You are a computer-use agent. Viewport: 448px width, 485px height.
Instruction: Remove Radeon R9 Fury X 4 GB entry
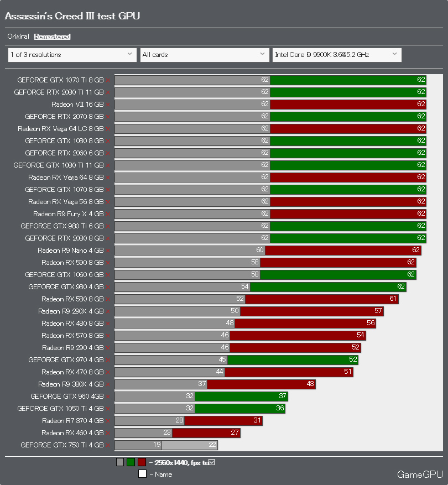[108, 214]
